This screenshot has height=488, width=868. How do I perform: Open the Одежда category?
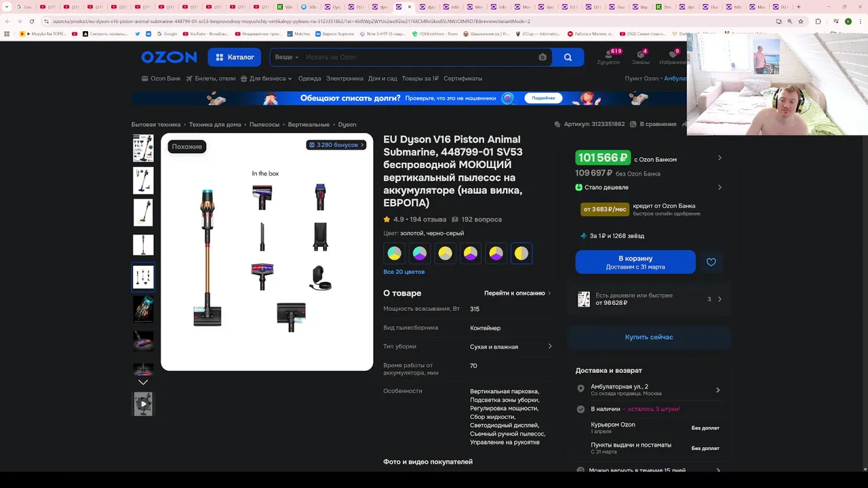309,79
